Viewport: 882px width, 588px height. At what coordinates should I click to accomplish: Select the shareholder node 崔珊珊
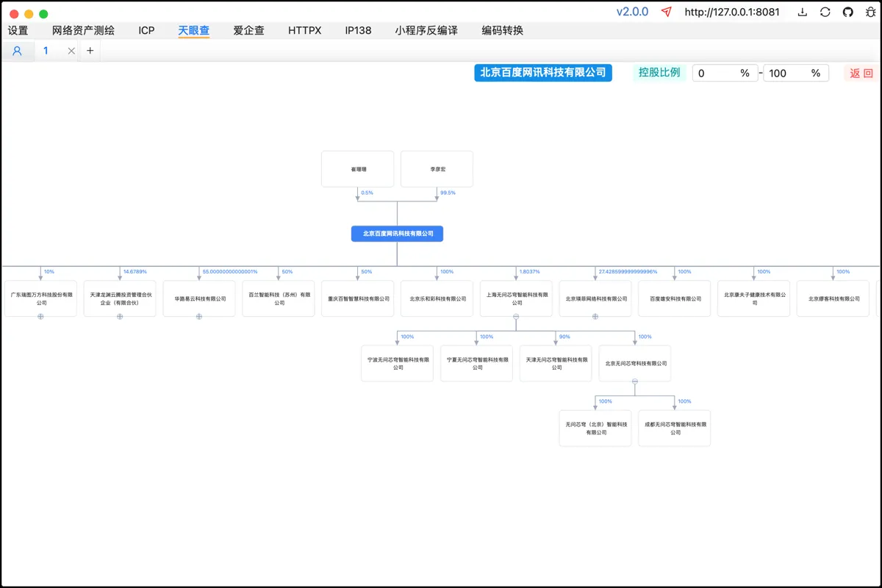click(358, 169)
